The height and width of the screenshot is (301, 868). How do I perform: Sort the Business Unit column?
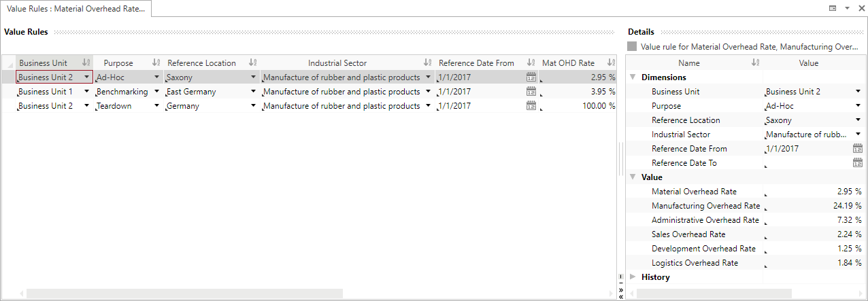point(86,63)
